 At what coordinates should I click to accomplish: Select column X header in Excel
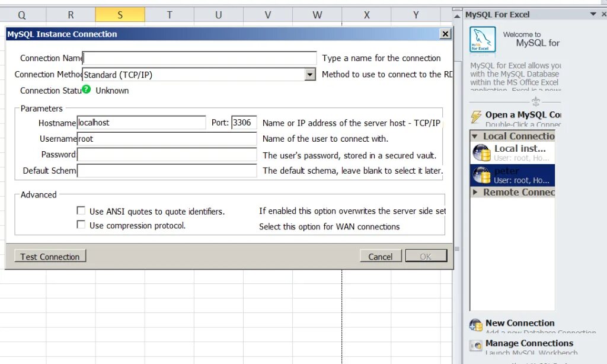366,15
